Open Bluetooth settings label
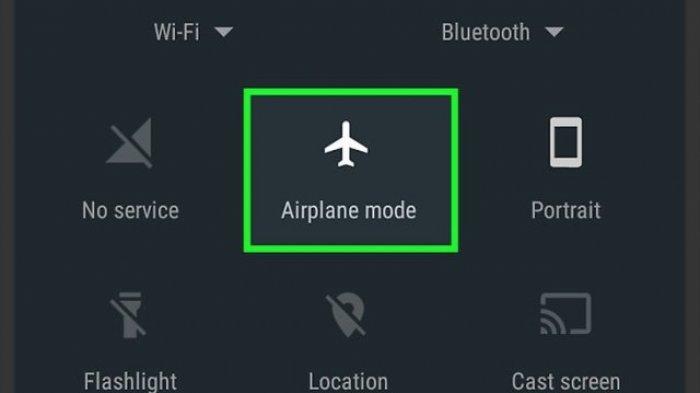The image size is (700, 393). 486,32
